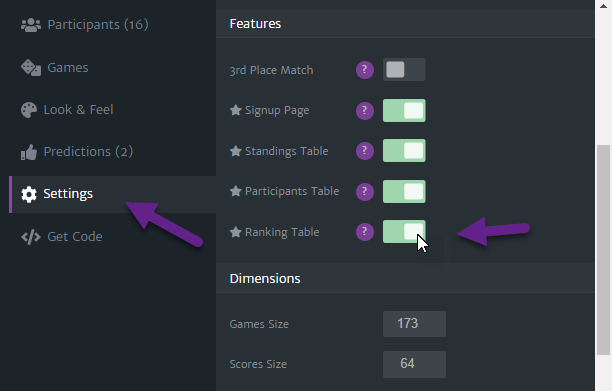
Task: Disable the Signup Page toggle
Action: [404, 110]
